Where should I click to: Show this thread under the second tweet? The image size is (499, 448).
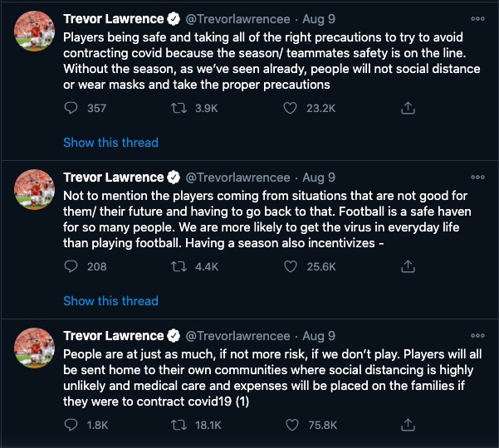pos(110,301)
